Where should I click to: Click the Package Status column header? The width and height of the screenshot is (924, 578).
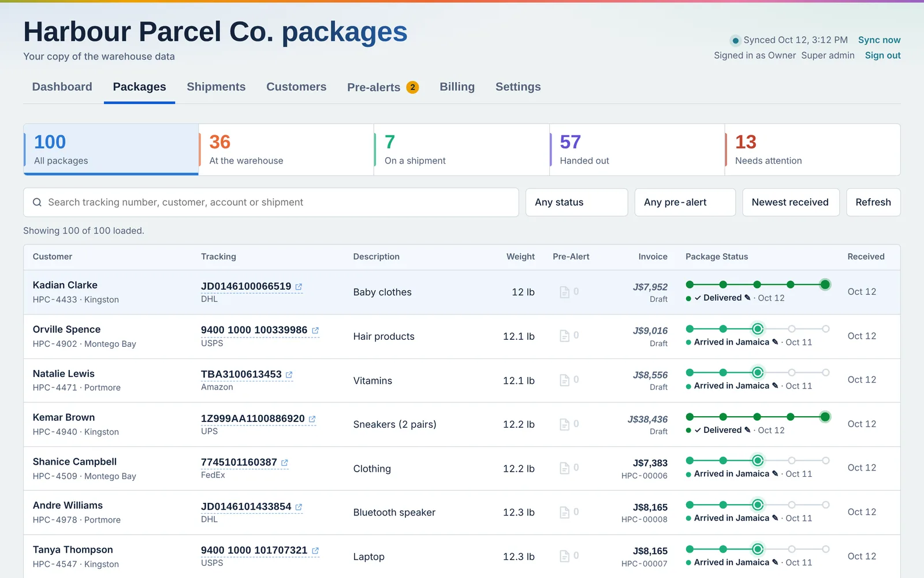[x=717, y=257]
